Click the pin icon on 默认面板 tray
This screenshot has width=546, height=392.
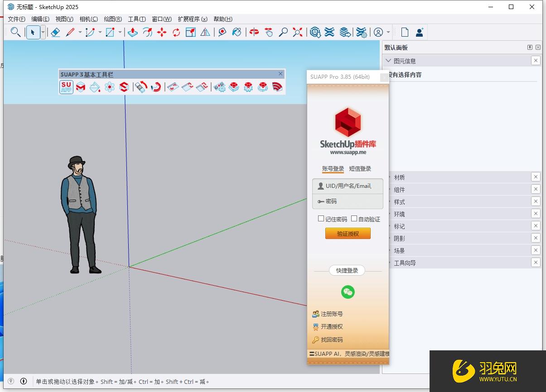coord(530,48)
